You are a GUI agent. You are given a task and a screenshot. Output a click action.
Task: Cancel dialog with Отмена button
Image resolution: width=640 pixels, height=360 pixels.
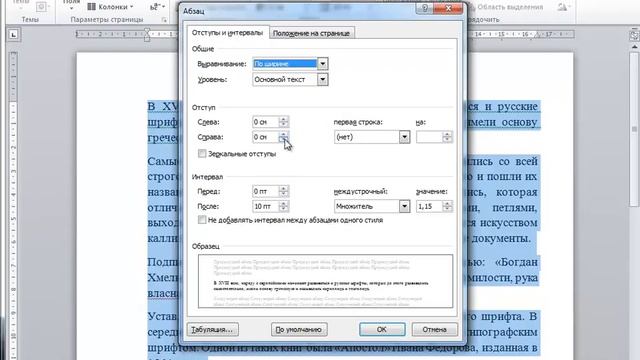click(434, 329)
